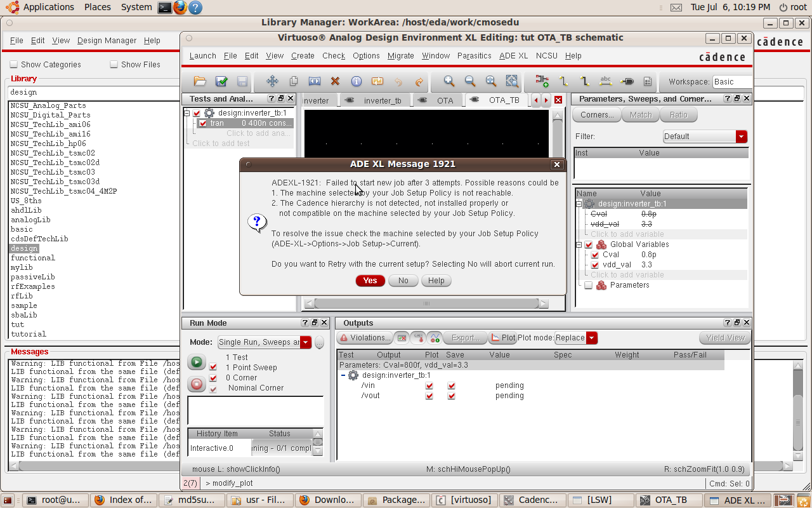
Task: Click the blue Info properties icon
Action: (x=357, y=81)
